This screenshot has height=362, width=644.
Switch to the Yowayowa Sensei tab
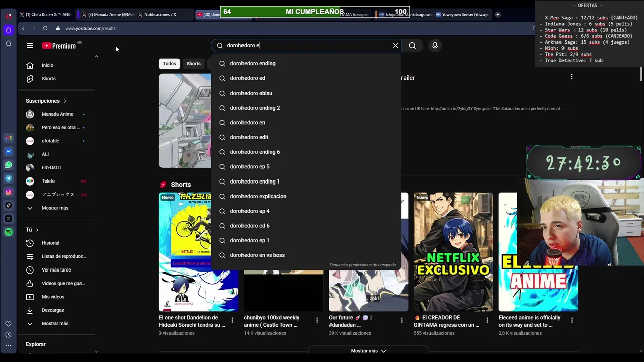click(462, 14)
